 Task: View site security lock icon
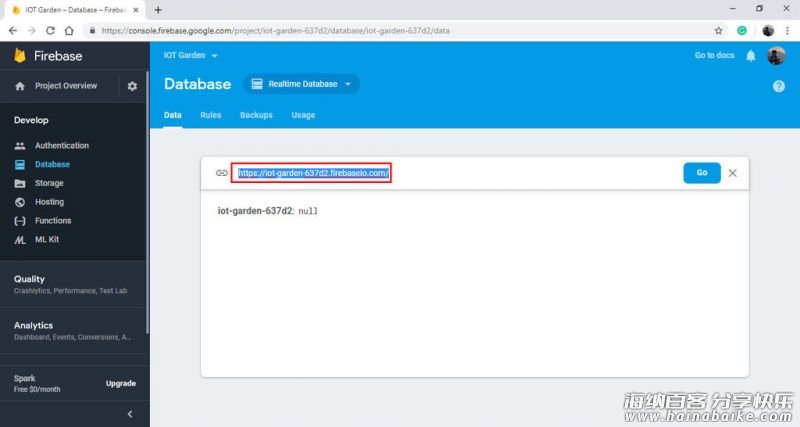click(92, 31)
